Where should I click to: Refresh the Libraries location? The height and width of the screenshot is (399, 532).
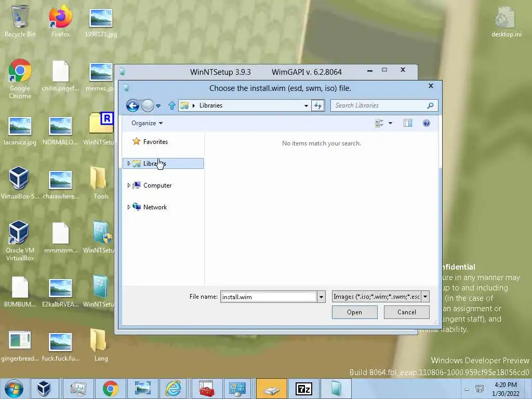tap(318, 105)
